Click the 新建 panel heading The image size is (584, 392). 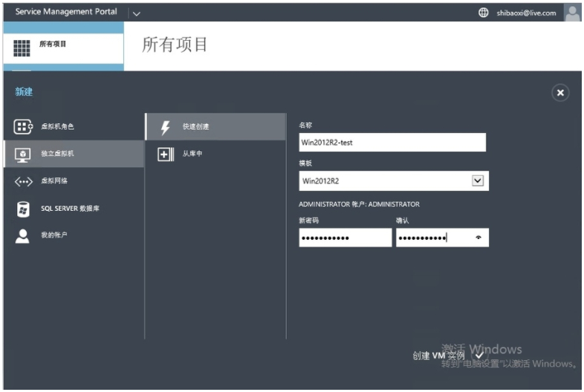[x=24, y=91]
